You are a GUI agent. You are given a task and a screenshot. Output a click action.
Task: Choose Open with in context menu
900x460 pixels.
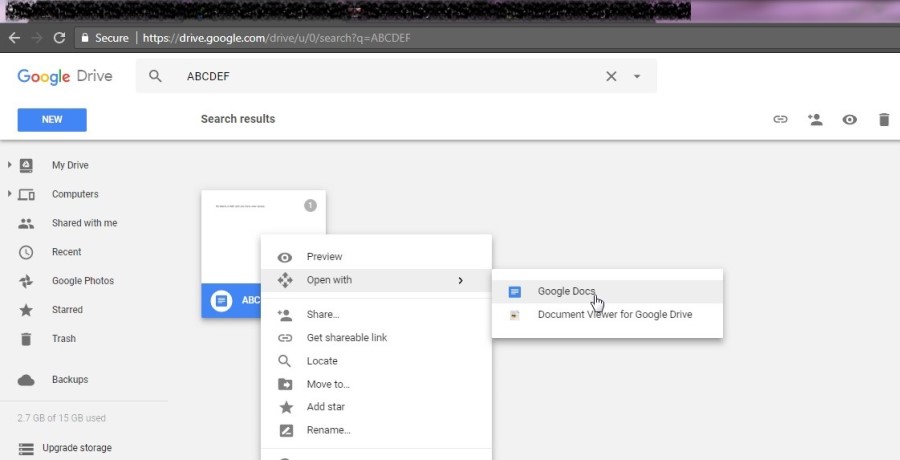(377, 280)
